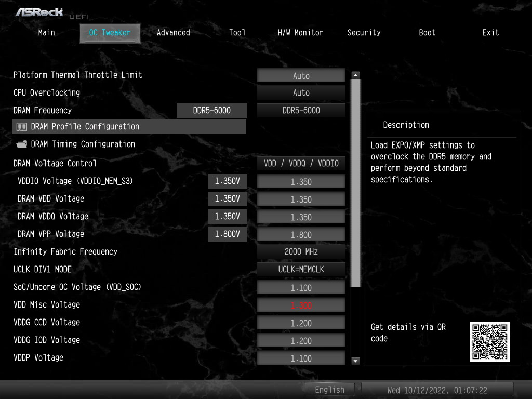The height and width of the screenshot is (399, 532).
Task: Open the Main tab
Action: coord(46,33)
